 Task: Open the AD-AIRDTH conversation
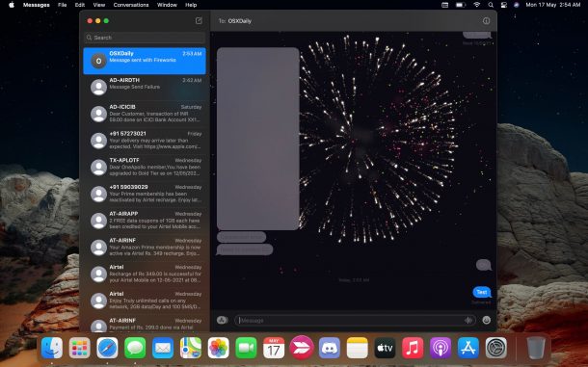(x=145, y=87)
